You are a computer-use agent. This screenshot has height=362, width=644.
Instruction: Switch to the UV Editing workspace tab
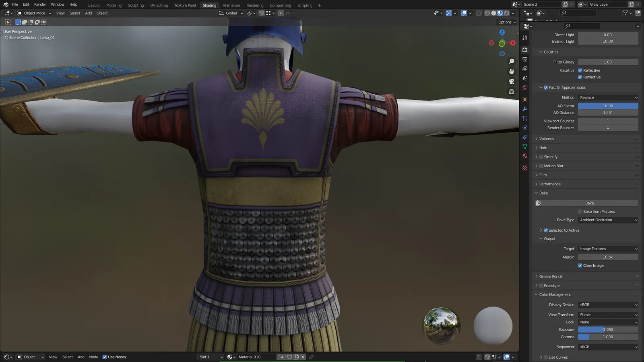(x=159, y=5)
